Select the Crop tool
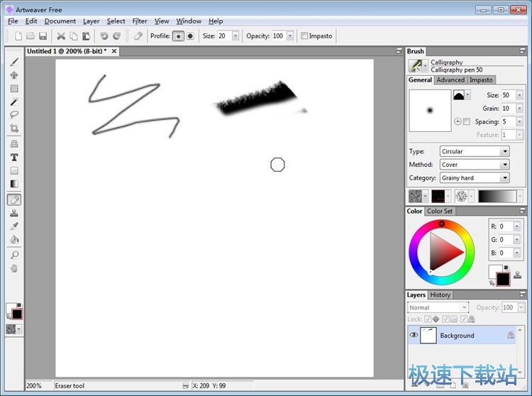This screenshot has height=396, width=532. [x=14, y=128]
